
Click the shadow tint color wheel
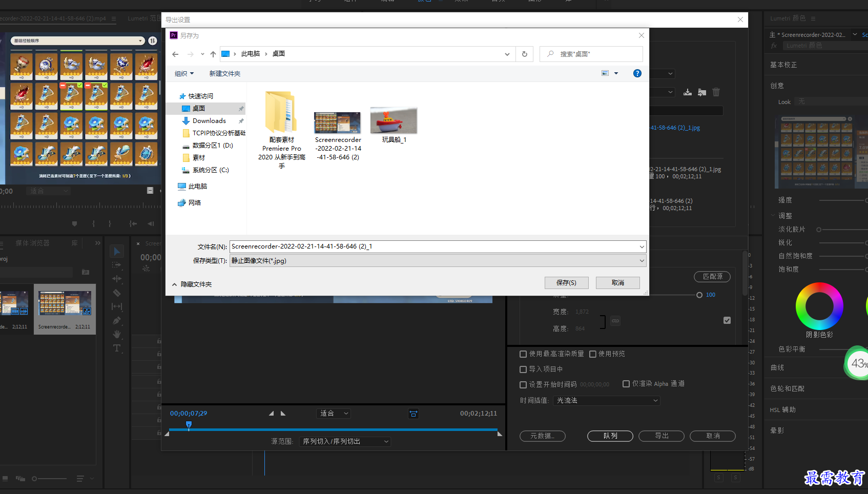click(819, 306)
